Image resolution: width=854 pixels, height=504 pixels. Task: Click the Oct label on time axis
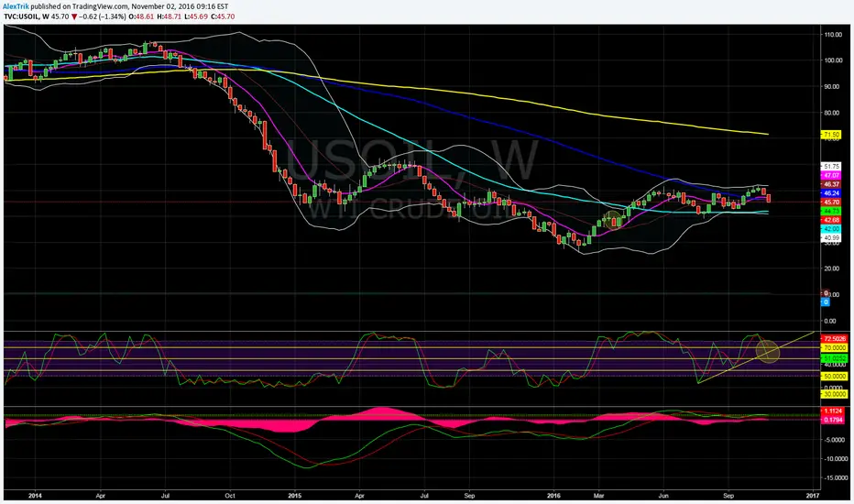click(230, 496)
